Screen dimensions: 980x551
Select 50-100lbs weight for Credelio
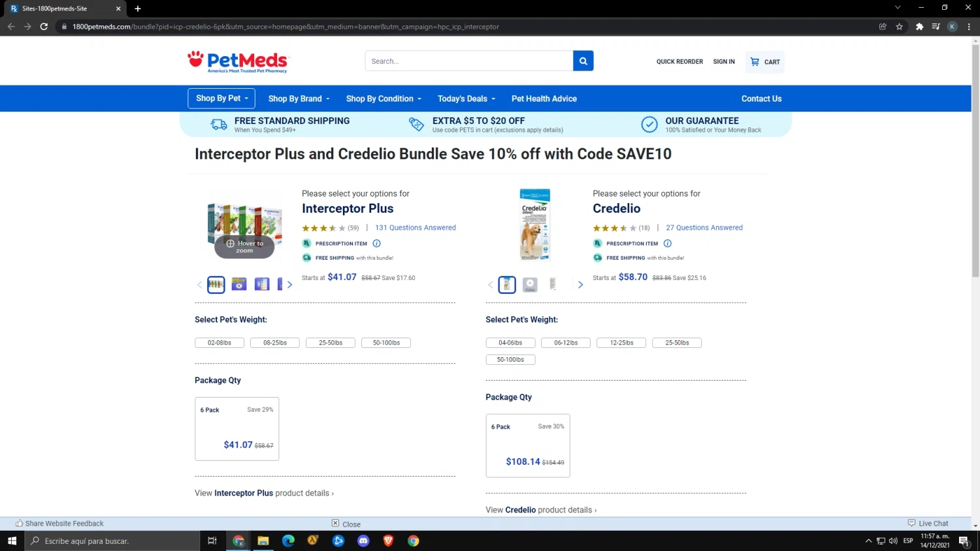coord(510,360)
